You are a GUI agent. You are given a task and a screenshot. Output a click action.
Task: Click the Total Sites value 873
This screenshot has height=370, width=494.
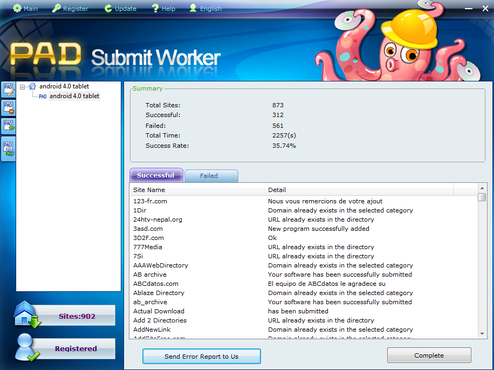tap(278, 105)
